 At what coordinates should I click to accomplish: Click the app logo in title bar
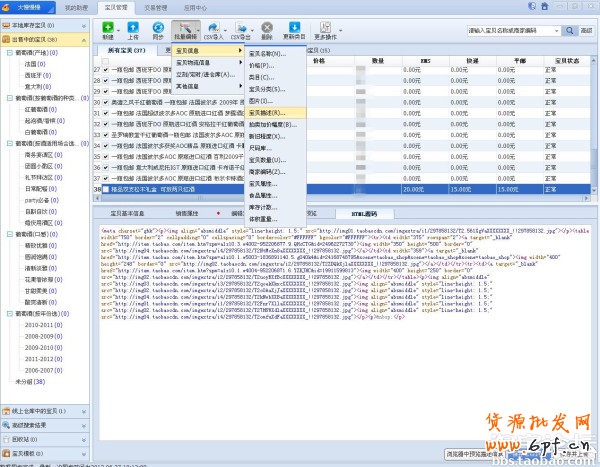tap(6, 7)
